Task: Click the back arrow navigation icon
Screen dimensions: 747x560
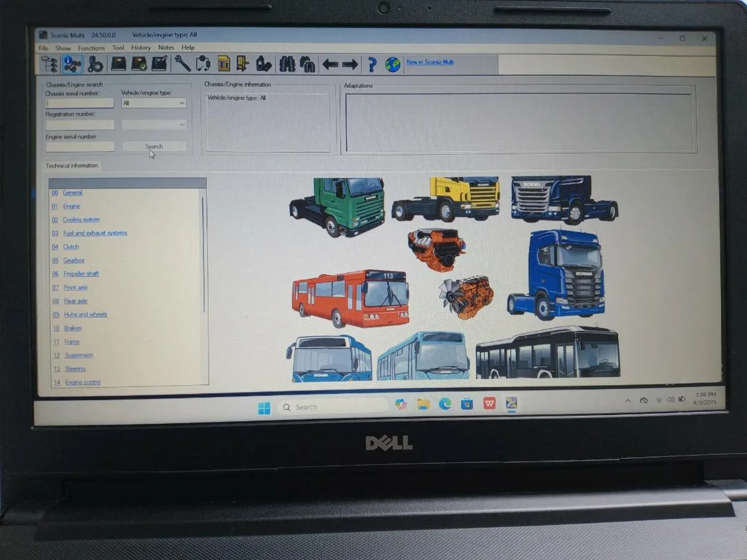Action: 329,63
